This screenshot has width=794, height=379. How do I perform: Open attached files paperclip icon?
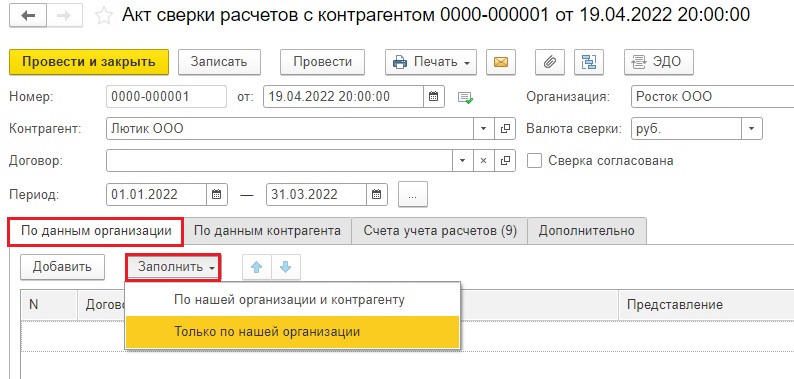click(x=550, y=62)
